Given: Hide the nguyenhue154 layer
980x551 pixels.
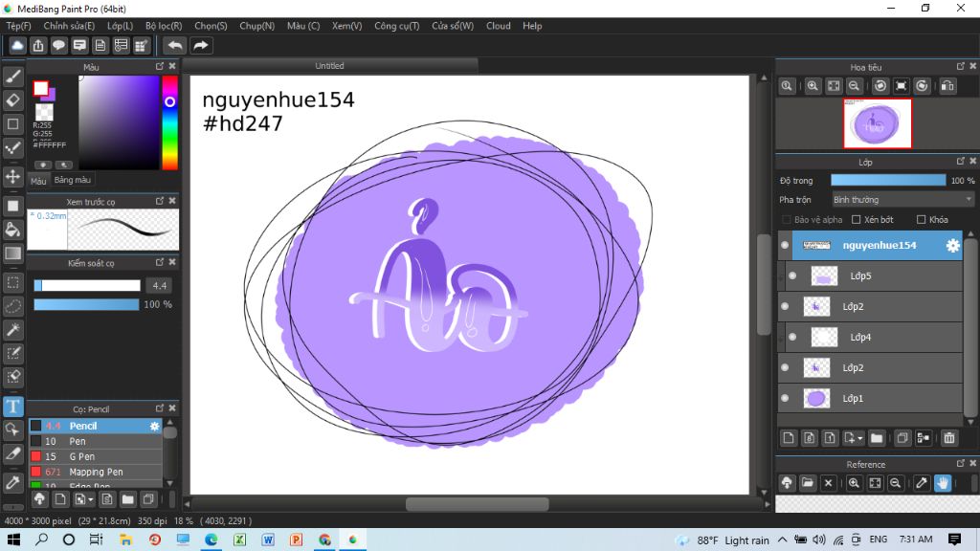Looking at the screenshot, I should [x=785, y=246].
